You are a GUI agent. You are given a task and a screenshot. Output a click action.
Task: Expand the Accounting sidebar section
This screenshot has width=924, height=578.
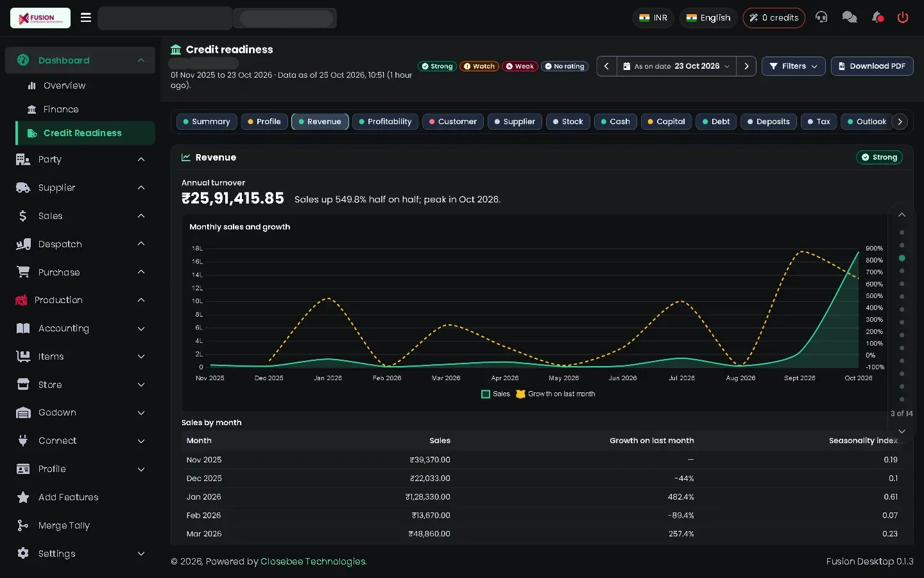(x=80, y=328)
